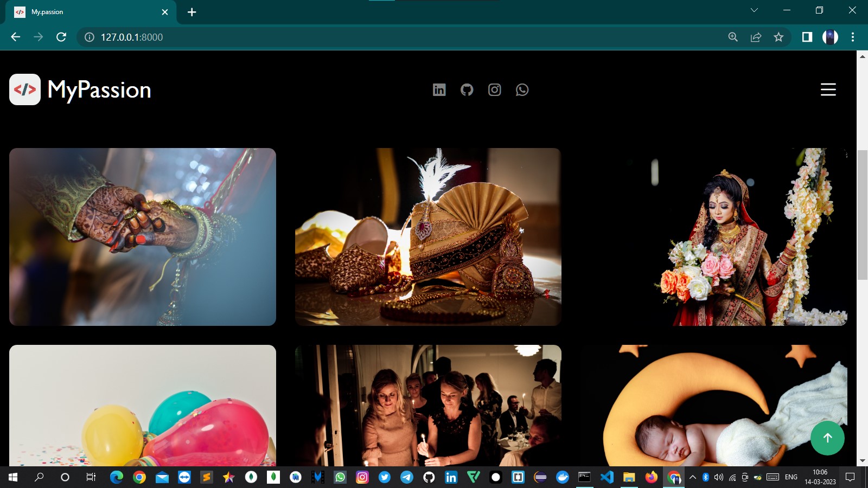The width and height of the screenshot is (868, 488).
Task: Close the My.passion tab
Action: coord(165,12)
